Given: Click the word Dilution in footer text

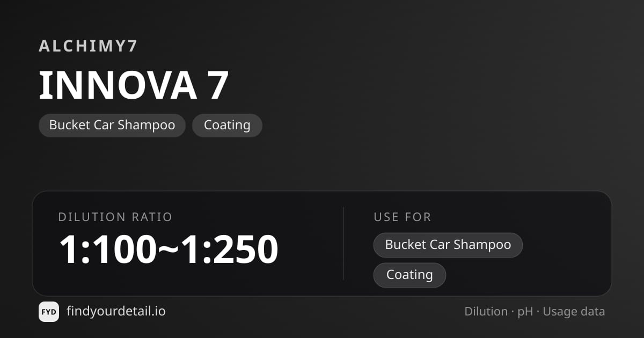Looking at the screenshot, I should (x=486, y=312).
